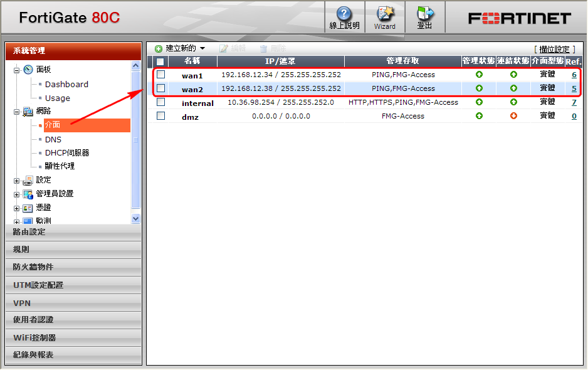Click dmz 管理狀態 green up icon
This screenshot has width=588, height=370.
tap(479, 115)
